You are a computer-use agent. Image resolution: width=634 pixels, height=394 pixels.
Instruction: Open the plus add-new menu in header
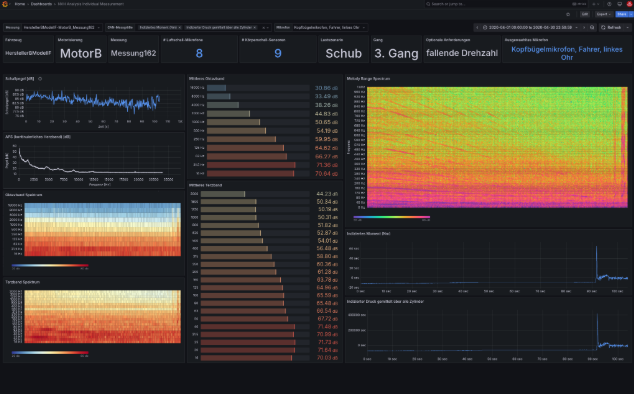point(595,4)
